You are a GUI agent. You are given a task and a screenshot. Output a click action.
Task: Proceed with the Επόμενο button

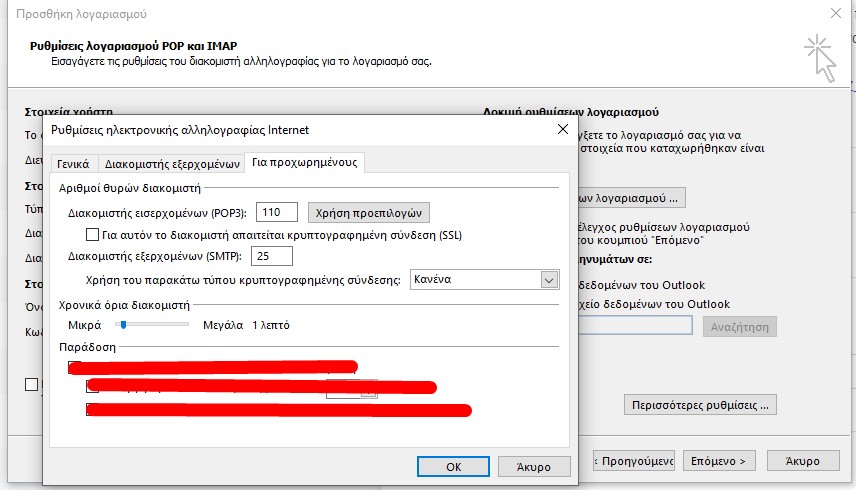pos(720,461)
